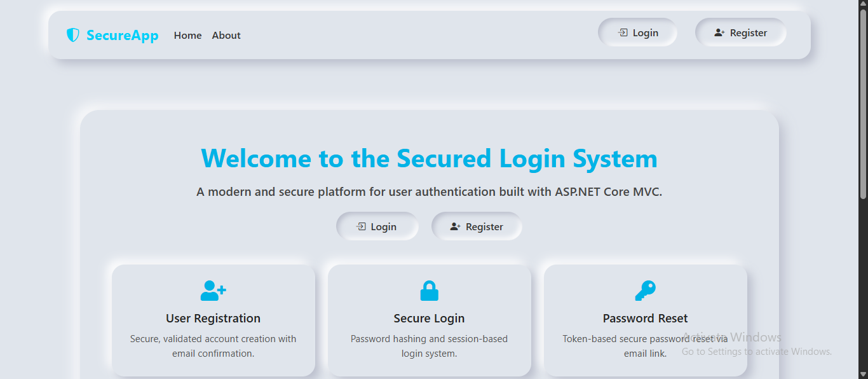Select the Register button below the subtitle
Image resolution: width=868 pixels, height=379 pixels.
coord(477,226)
